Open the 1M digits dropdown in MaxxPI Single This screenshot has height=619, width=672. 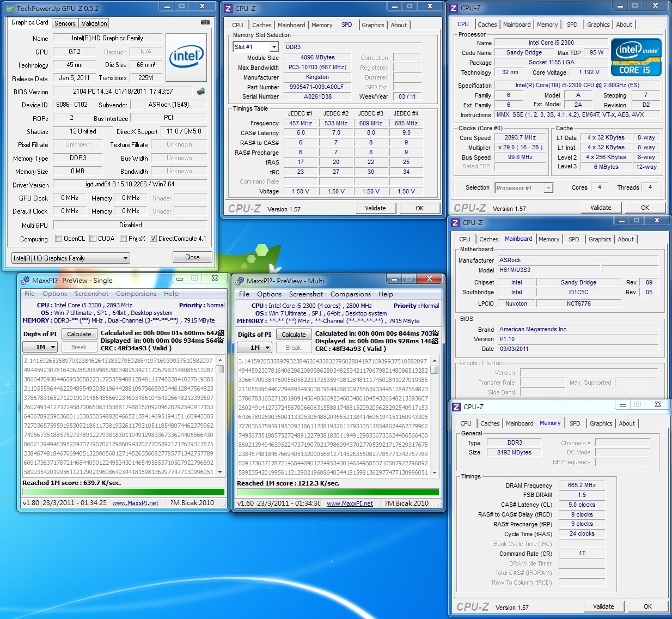point(40,347)
